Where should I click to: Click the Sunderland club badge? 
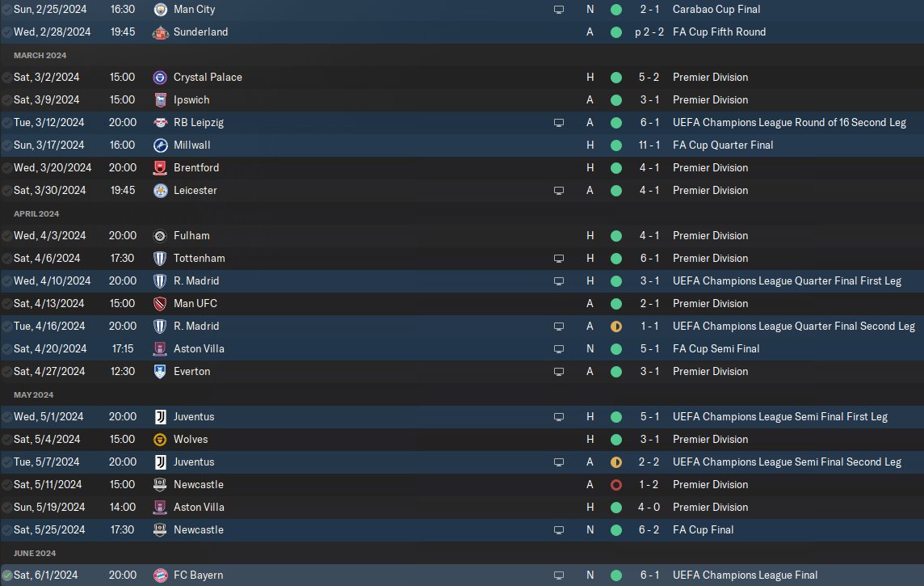tap(160, 32)
